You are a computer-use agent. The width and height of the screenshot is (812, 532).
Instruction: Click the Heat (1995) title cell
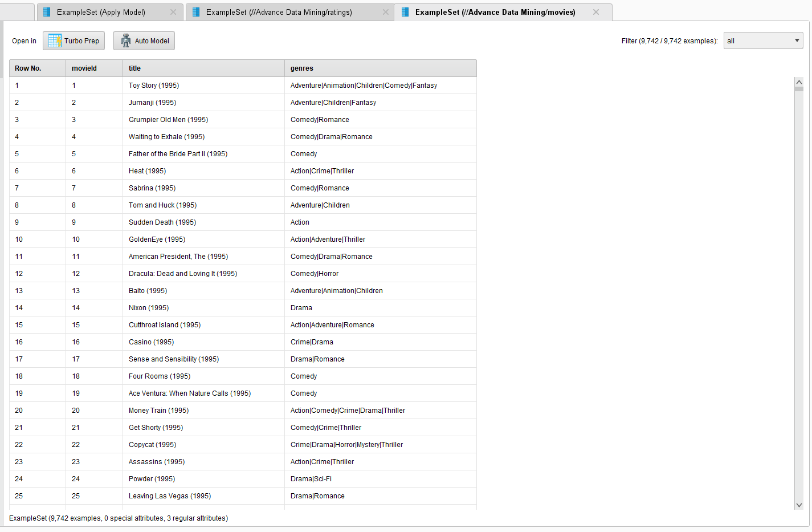point(203,171)
